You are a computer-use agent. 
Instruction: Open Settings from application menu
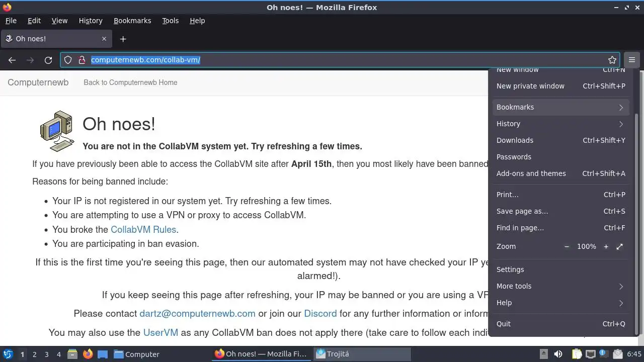(560, 269)
